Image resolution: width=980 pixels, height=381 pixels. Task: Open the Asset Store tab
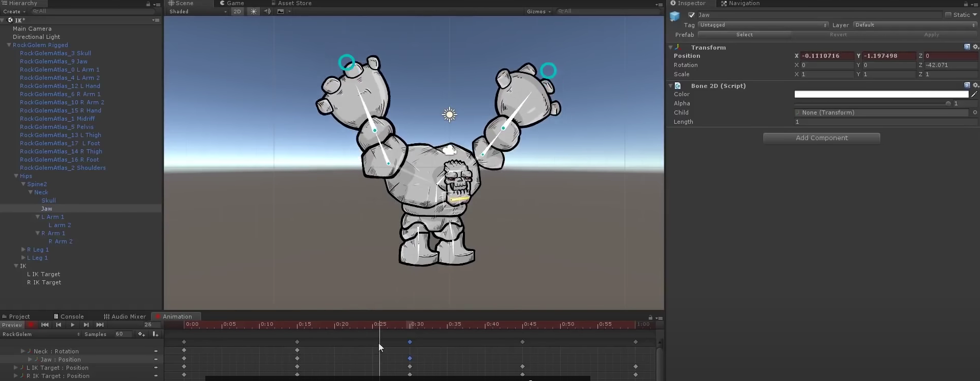[x=291, y=4]
